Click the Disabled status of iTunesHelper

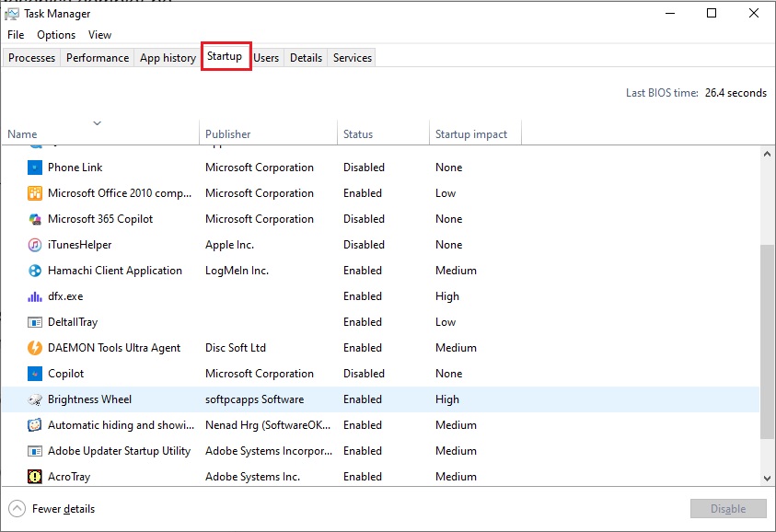[x=364, y=245]
